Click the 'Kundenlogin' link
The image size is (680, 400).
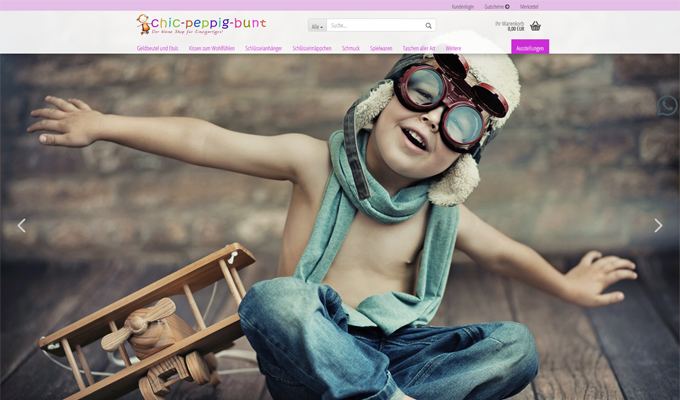pyautogui.click(x=463, y=6)
